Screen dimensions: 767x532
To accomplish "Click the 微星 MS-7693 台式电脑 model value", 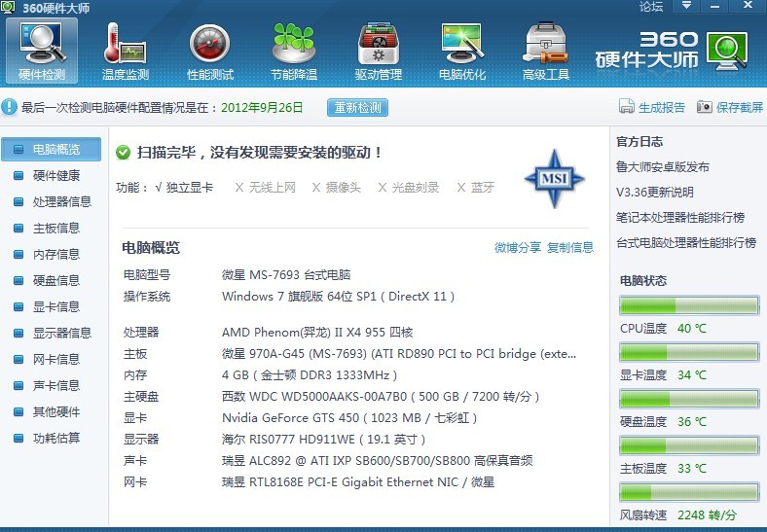I will point(286,275).
